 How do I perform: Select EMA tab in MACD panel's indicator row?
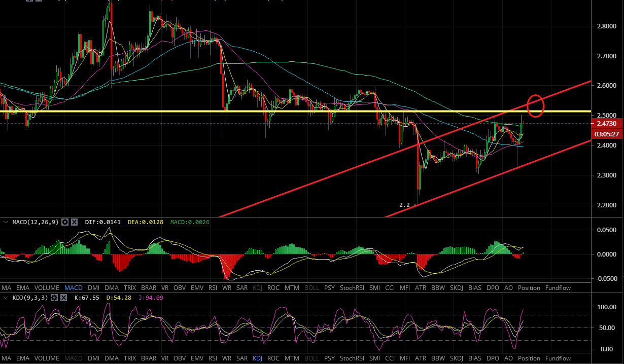pyautogui.click(x=23, y=287)
